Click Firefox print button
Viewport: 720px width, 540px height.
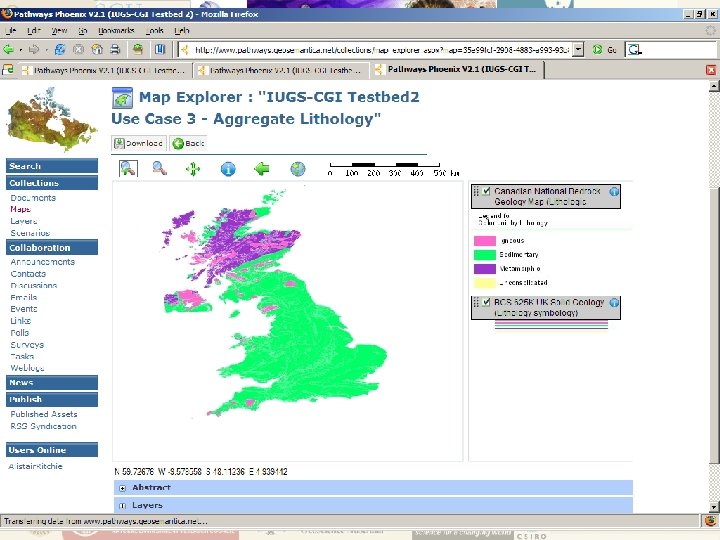115,49
